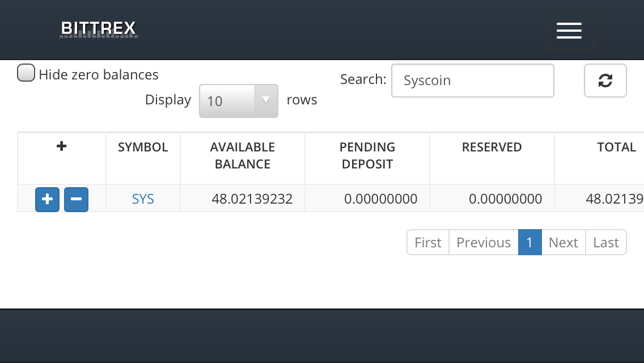Click the SYS reserved value 0.00000000
644x363 pixels.
(x=506, y=199)
